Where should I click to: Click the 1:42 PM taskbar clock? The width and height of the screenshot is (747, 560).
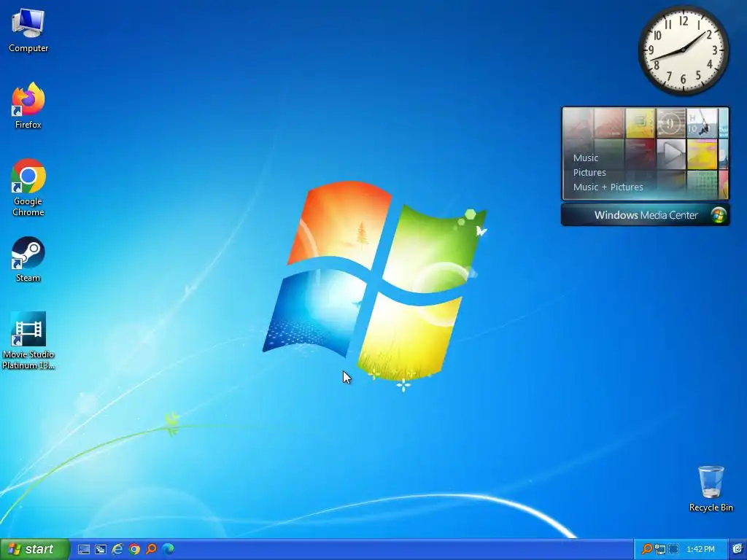701,549
